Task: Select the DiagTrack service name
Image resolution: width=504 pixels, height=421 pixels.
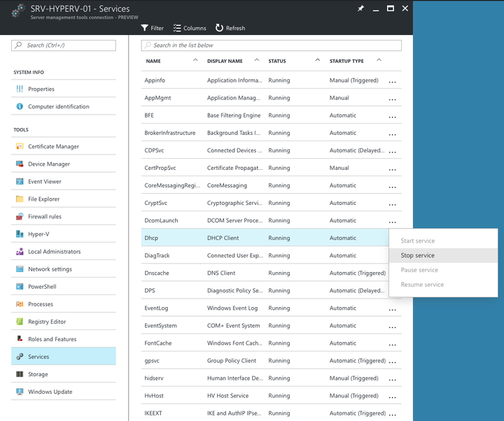Action: (x=157, y=256)
